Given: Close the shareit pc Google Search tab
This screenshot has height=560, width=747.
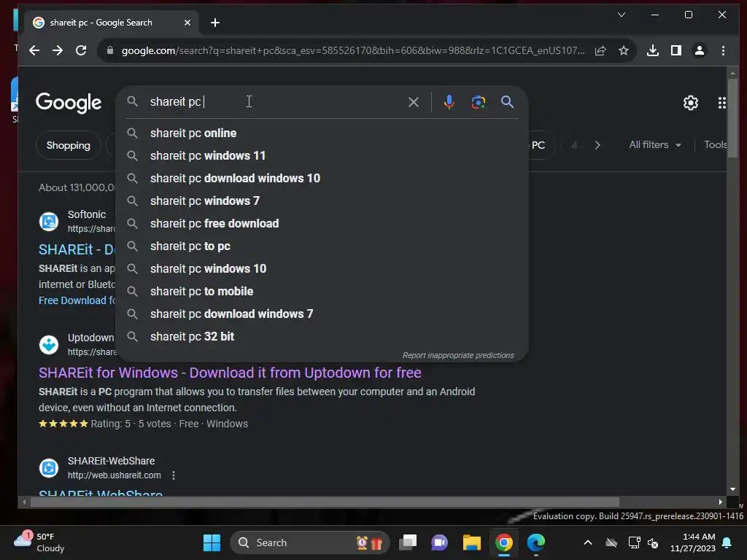Looking at the screenshot, I should 187,23.
